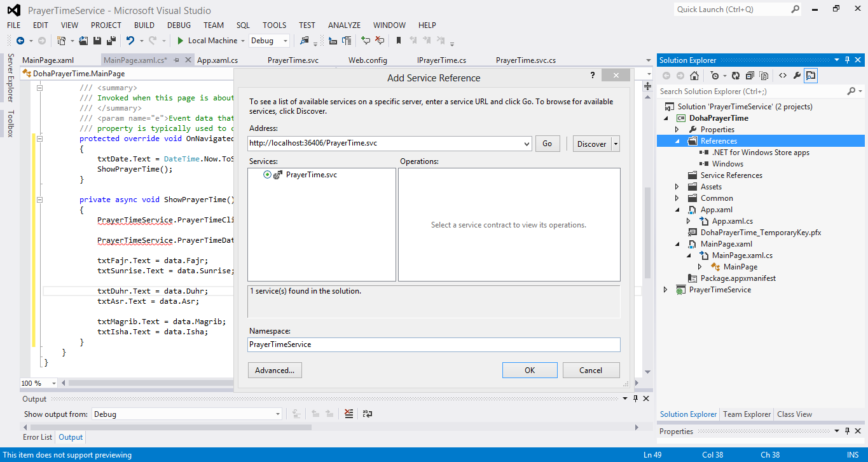The width and height of the screenshot is (868, 462).
Task: Switch to the Error List tab
Action: click(x=38, y=437)
